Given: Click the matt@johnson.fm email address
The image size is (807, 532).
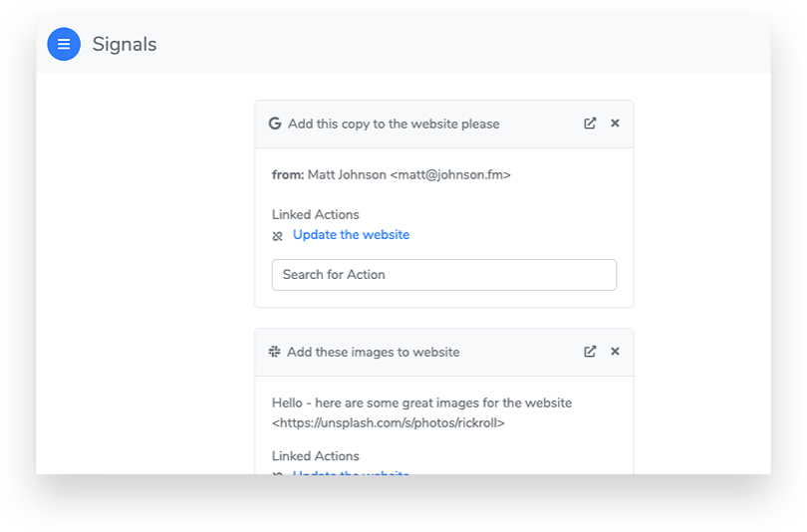Looking at the screenshot, I should click(x=450, y=174).
